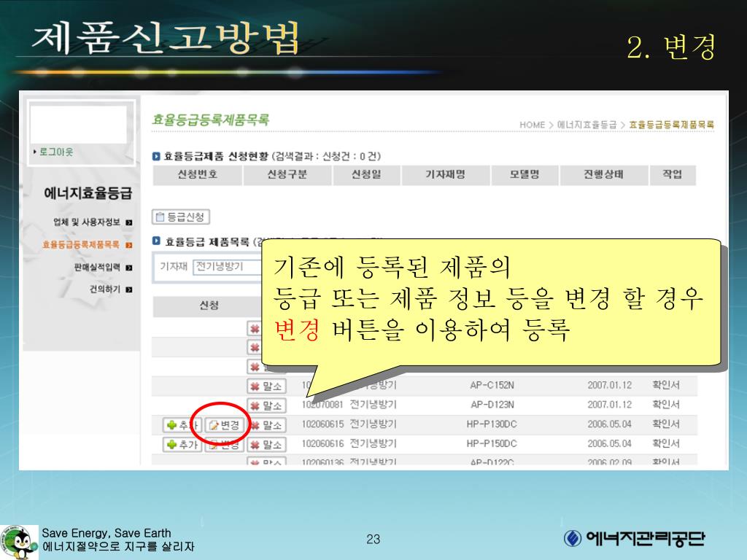This screenshot has width=747, height=560.
Task: Click the 등급신청 button
Action: [181, 217]
